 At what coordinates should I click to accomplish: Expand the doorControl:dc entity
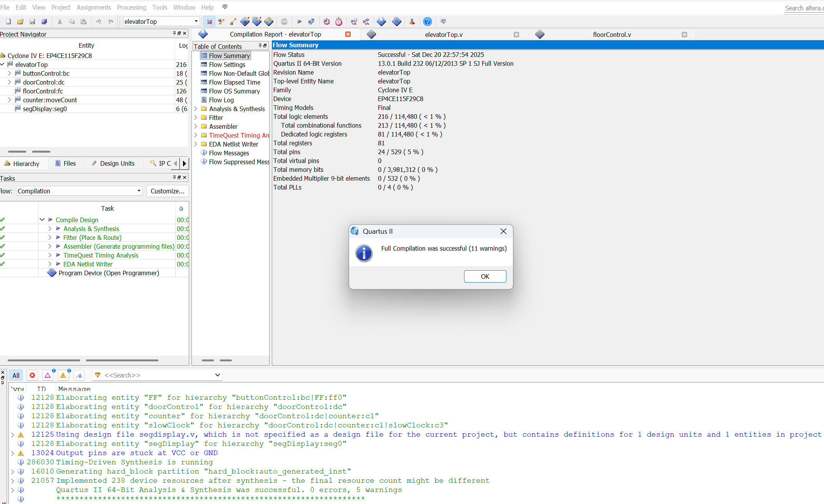coord(10,82)
